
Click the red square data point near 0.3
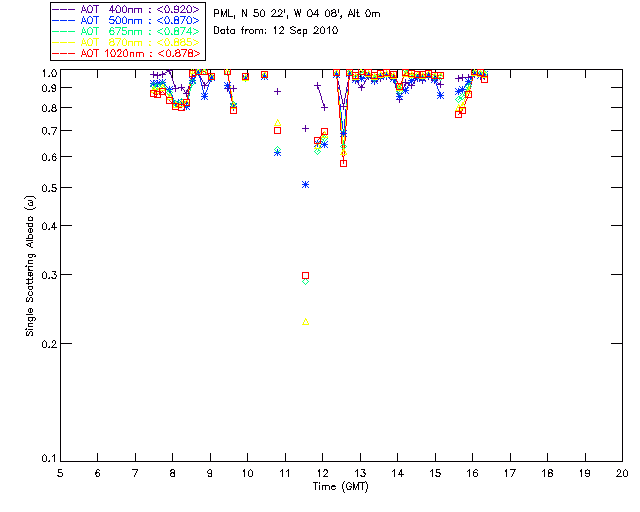pos(306,275)
